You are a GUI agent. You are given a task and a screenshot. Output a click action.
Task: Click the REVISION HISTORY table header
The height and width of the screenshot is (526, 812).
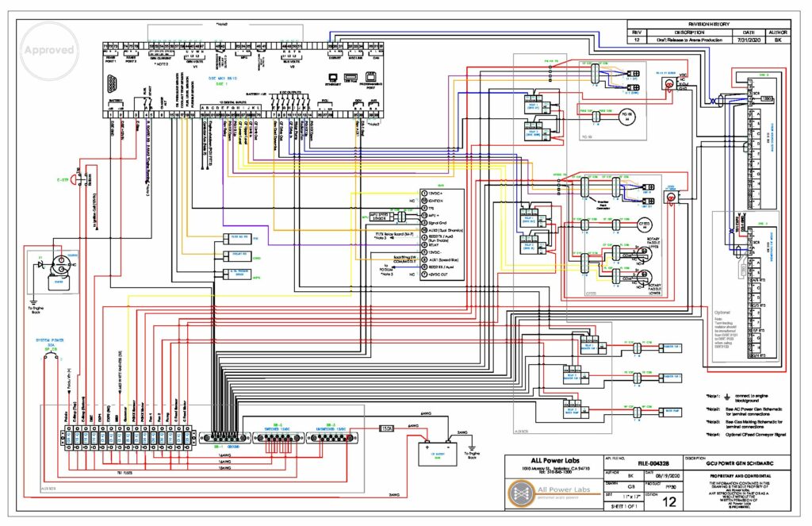[709, 25]
